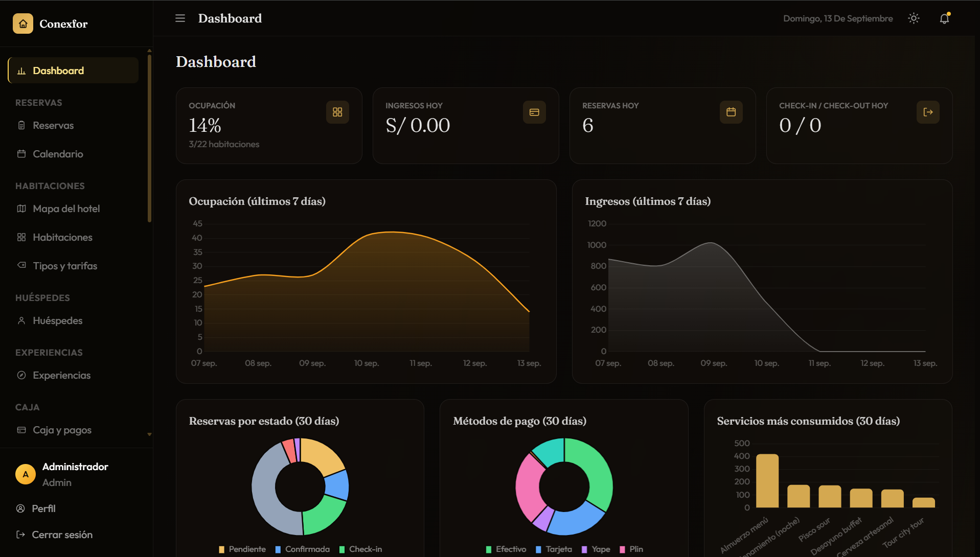Viewport: 980px width, 557px height.
Task: Click the Huéspedes person icon
Action: (21, 320)
